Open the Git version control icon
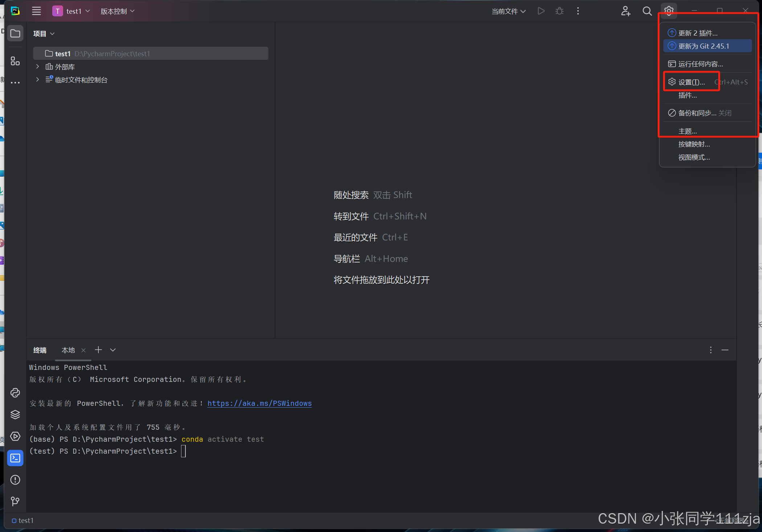The height and width of the screenshot is (532, 762). 15,501
